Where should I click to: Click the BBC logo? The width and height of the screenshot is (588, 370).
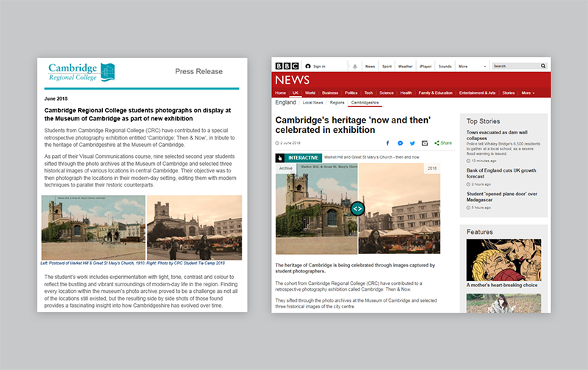287,66
